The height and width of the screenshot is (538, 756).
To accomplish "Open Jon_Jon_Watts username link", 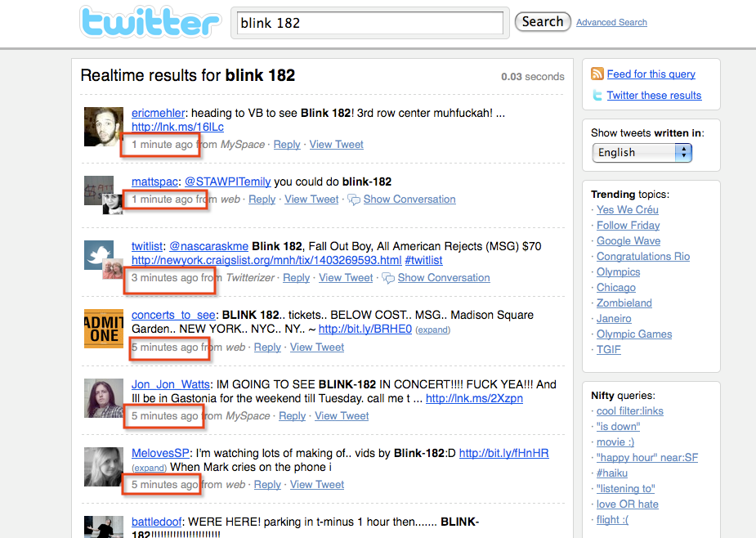I will point(171,384).
